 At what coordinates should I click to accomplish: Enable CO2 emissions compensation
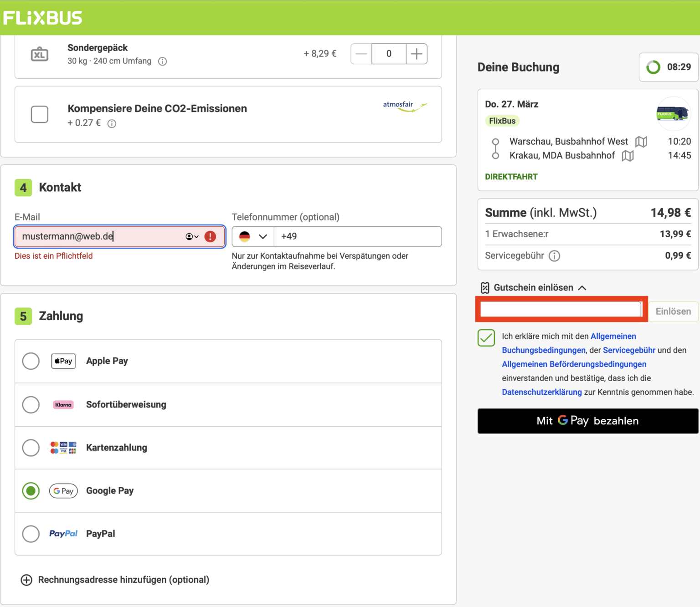[x=40, y=115]
